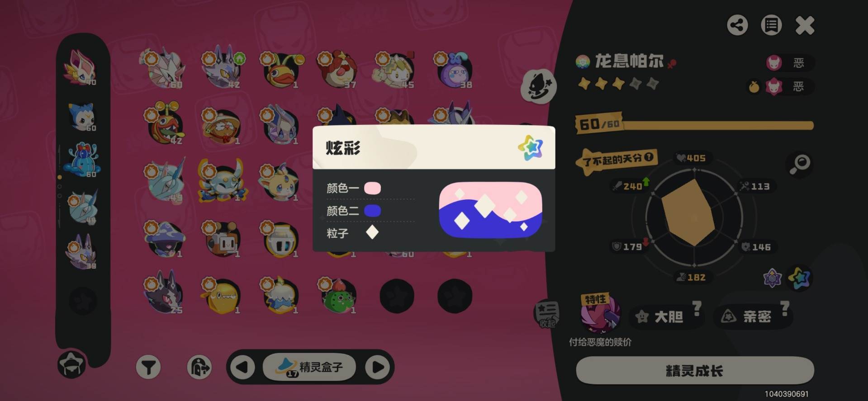This screenshot has width=868, height=401.
Task: Click the release pet door icon
Action: point(199,367)
